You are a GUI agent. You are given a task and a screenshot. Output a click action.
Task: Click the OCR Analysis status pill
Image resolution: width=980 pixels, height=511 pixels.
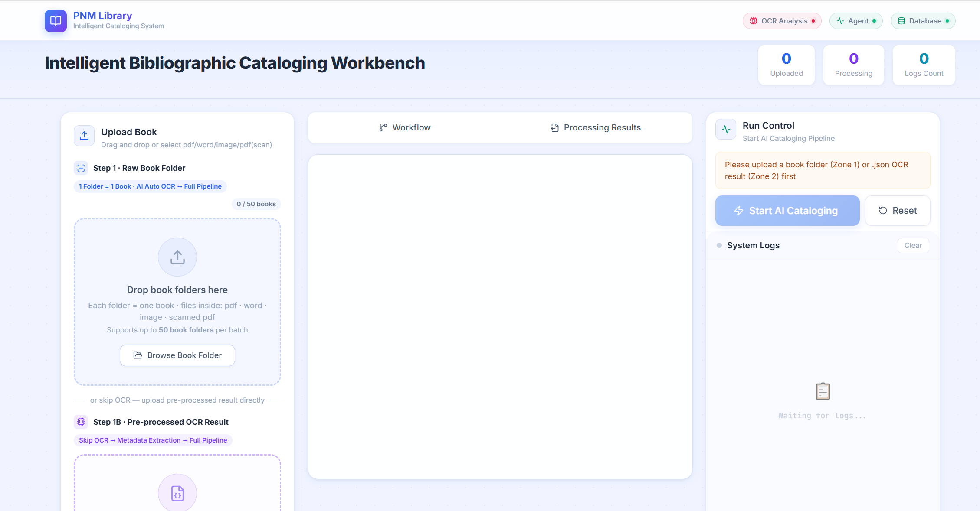point(782,21)
